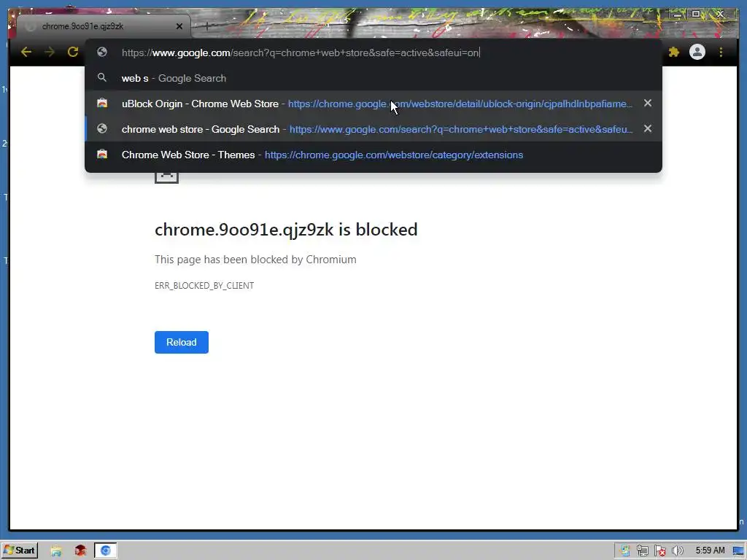Image resolution: width=747 pixels, height=560 pixels.
Task: Remove the chrome web store search suggestion
Action: point(648,128)
